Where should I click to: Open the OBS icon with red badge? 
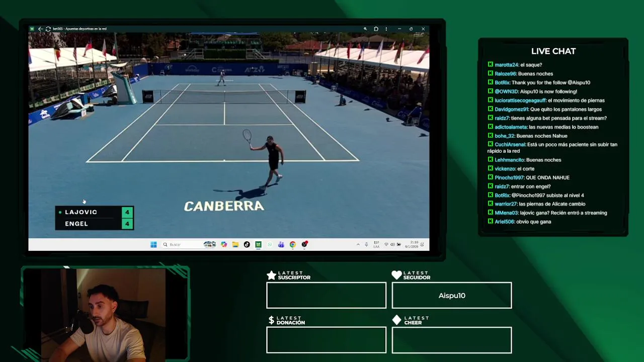(x=305, y=244)
